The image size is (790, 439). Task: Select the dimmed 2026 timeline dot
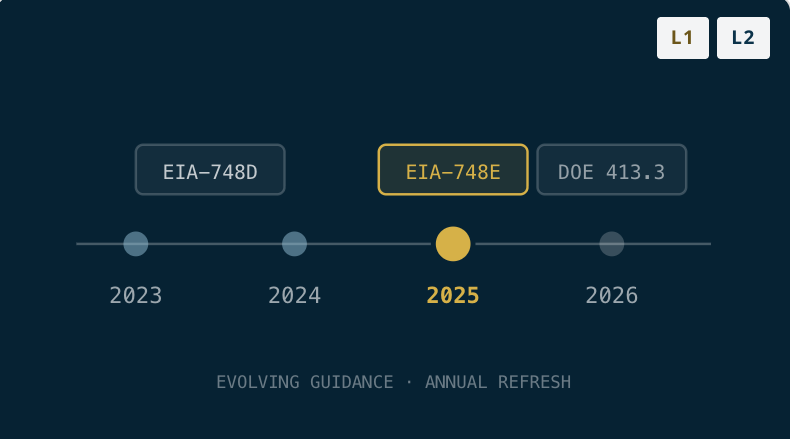[x=612, y=244]
